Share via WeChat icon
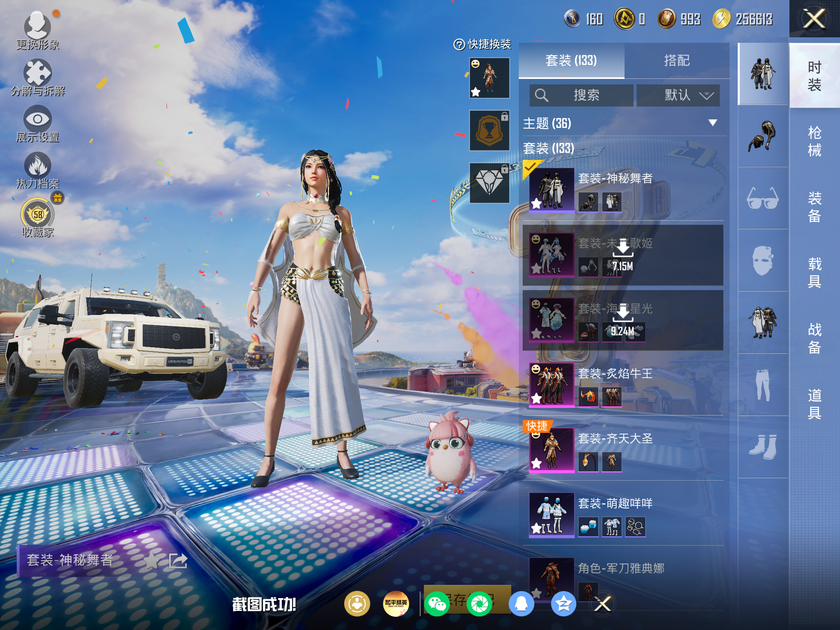The width and height of the screenshot is (840, 630). point(437,604)
